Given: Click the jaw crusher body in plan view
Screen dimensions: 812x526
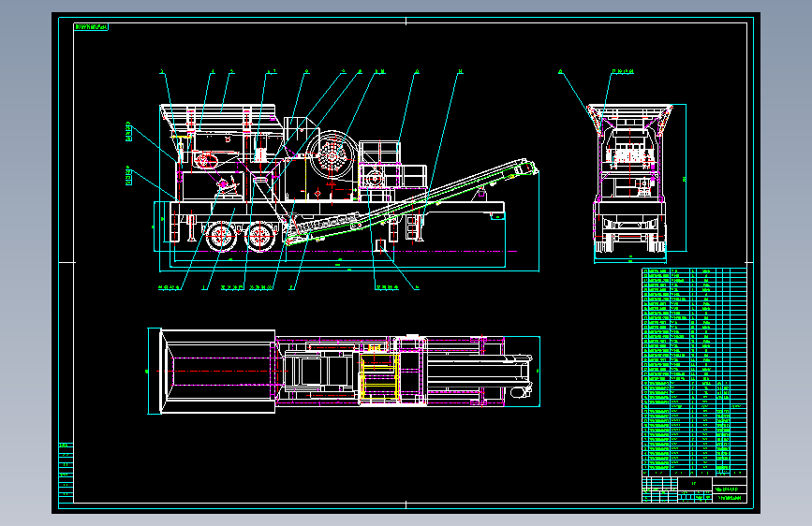Looking at the screenshot, I should tap(320, 372).
